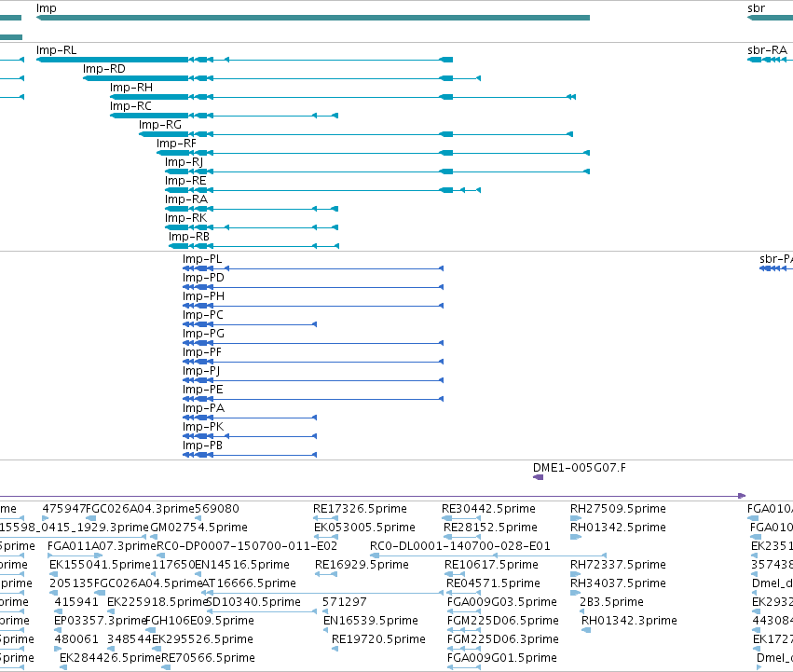Open the Imp-RJ transcript
The image size is (793, 672).
[x=184, y=162]
